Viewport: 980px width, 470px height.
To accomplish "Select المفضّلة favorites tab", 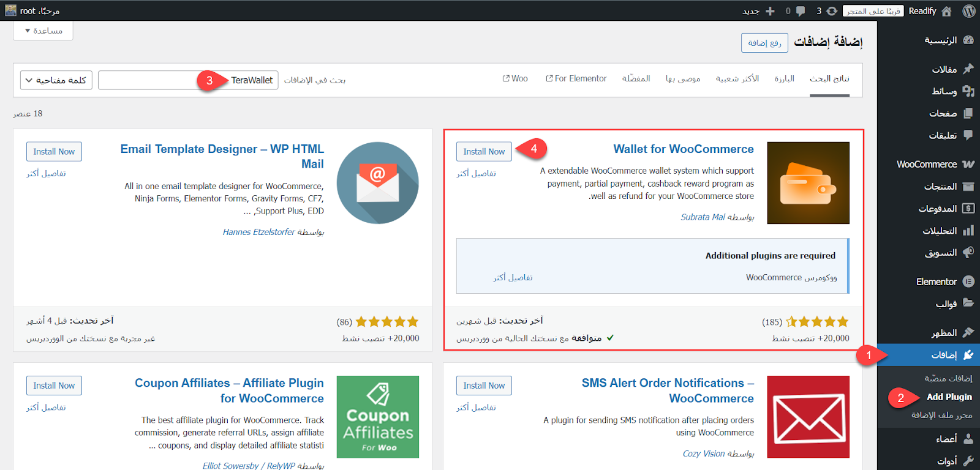I will [636, 79].
